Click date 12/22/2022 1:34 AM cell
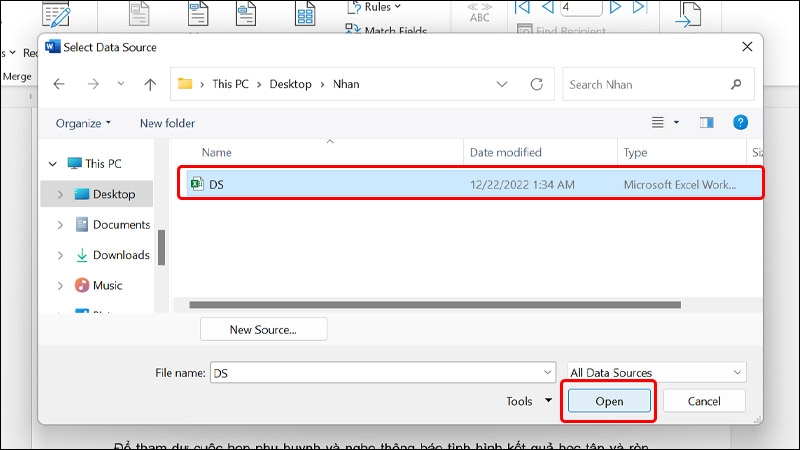 point(522,185)
